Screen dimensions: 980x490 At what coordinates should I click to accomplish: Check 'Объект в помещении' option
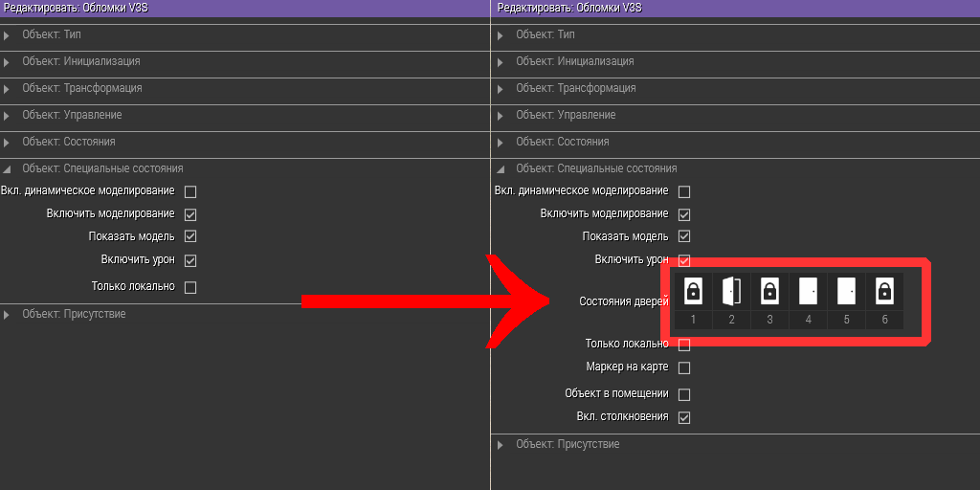coord(684,395)
